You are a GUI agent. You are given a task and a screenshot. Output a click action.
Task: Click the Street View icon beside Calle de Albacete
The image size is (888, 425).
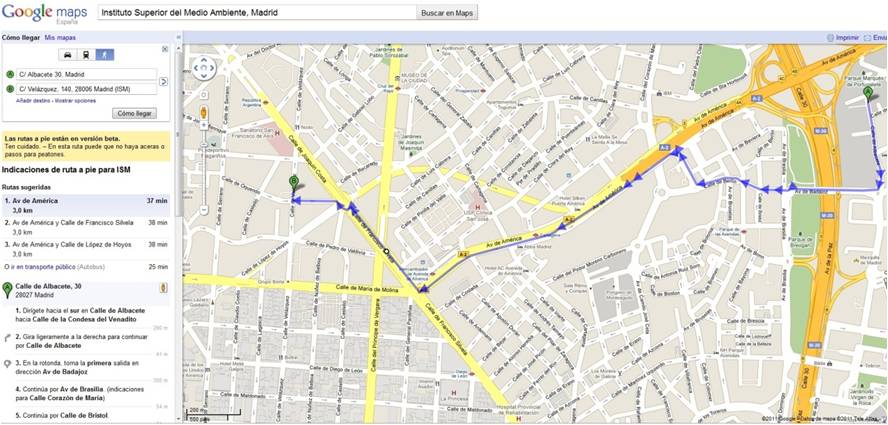163,288
